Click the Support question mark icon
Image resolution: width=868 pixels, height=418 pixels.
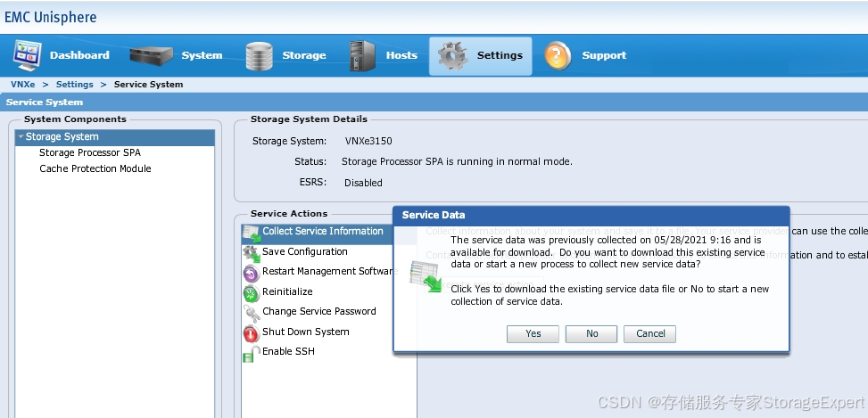click(x=558, y=56)
